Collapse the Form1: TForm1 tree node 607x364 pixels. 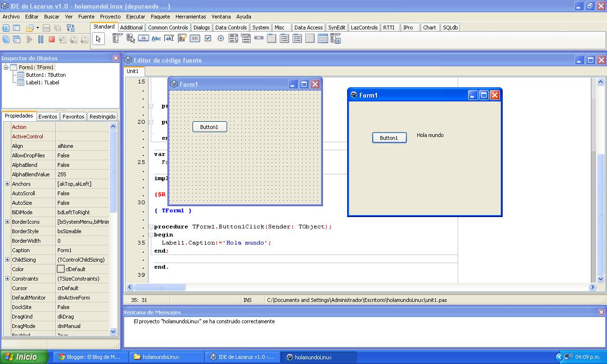click(6, 67)
